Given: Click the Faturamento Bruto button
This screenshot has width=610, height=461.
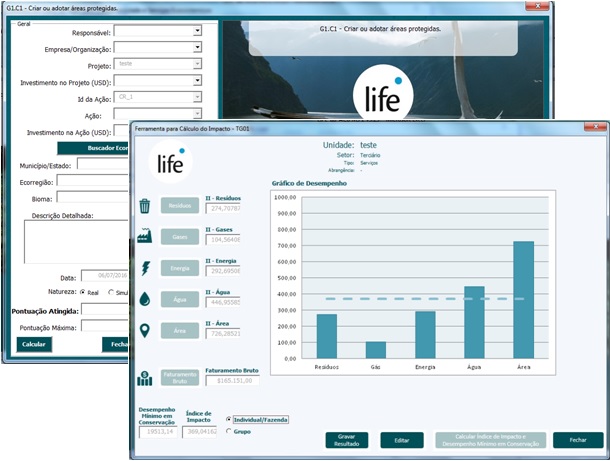Looking at the screenshot, I should 180,378.
